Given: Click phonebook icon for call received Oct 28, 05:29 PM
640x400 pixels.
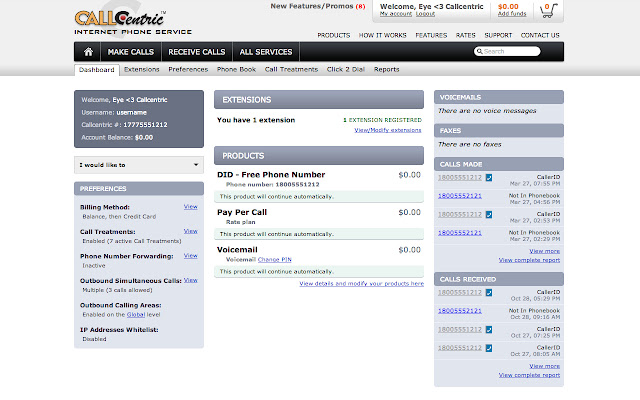Looking at the screenshot, I should [x=489, y=293].
